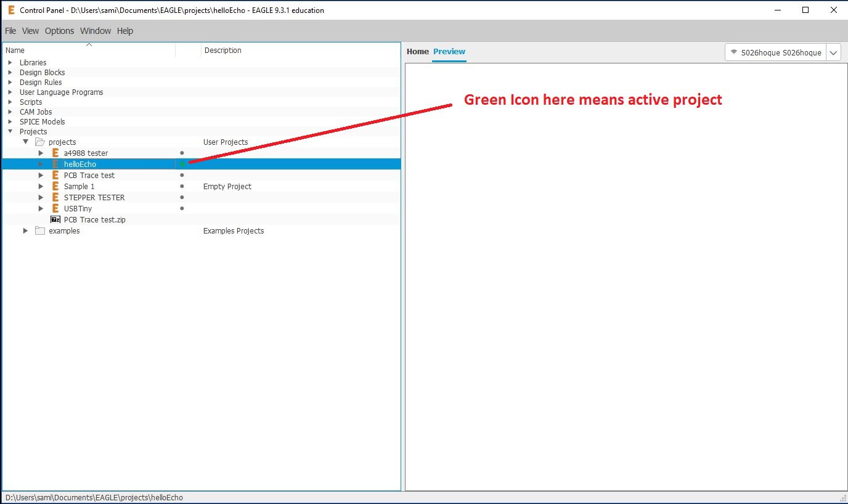Maximize the Control Panel window
This screenshot has height=504, width=848.
pos(805,10)
